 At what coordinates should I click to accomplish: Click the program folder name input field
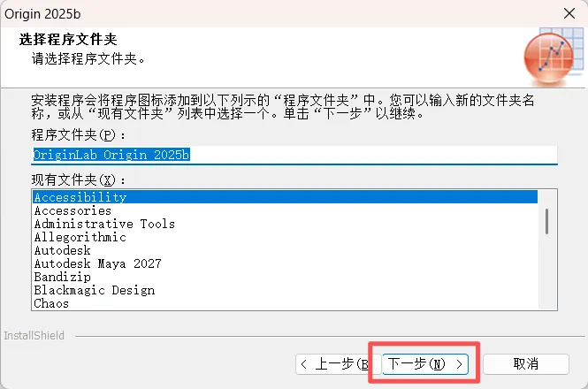coord(294,155)
